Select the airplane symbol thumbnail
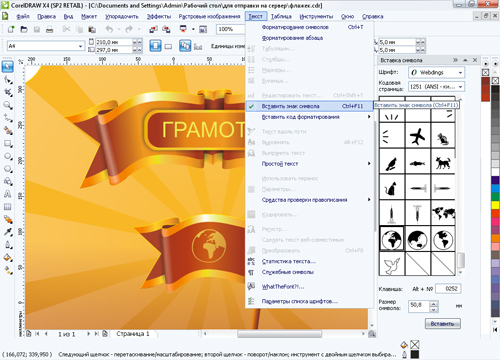Image resolution: width=500 pixels, height=360 pixels. [x=418, y=136]
